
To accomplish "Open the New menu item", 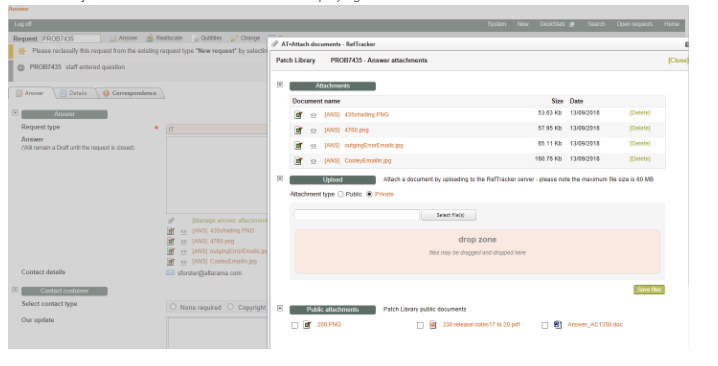I will point(523,24).
